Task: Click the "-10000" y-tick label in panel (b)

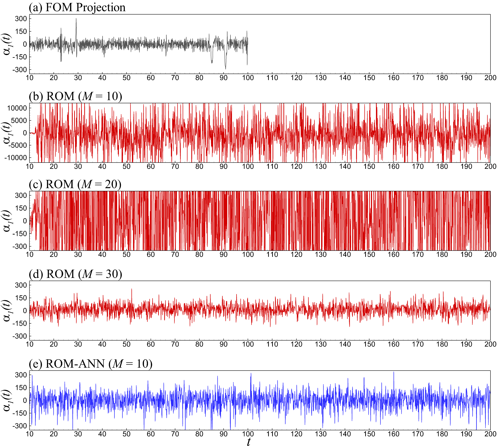Action: point(16,157)
